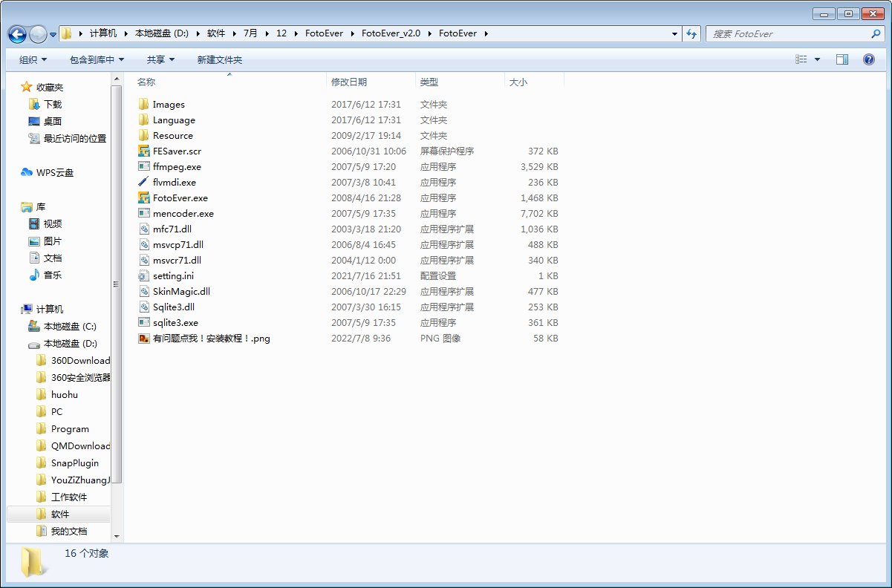This screenshot has height=588, width=892.
Task: Select the Language folder icon
Action: pyautogui.click(x=144, y=120)
